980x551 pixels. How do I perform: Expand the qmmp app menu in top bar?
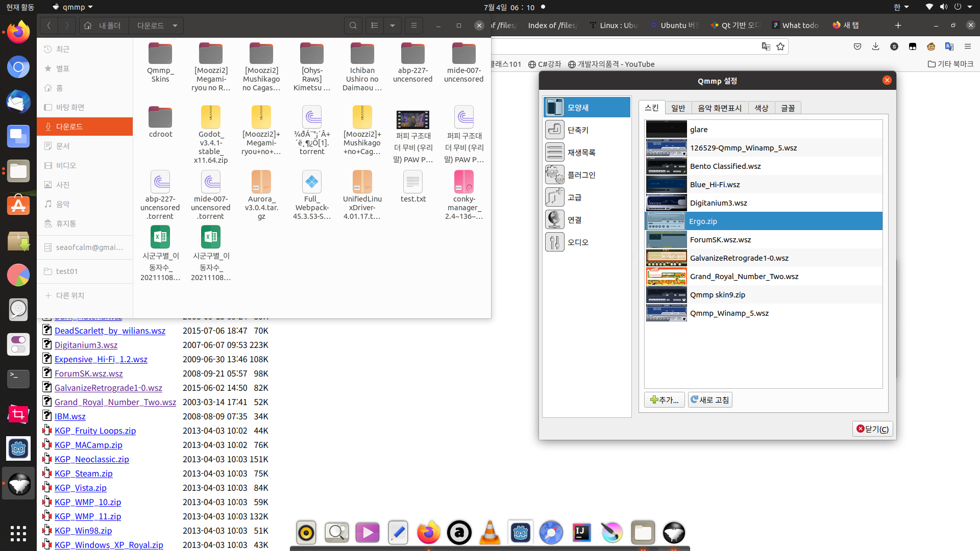click(x=73, y=7)
